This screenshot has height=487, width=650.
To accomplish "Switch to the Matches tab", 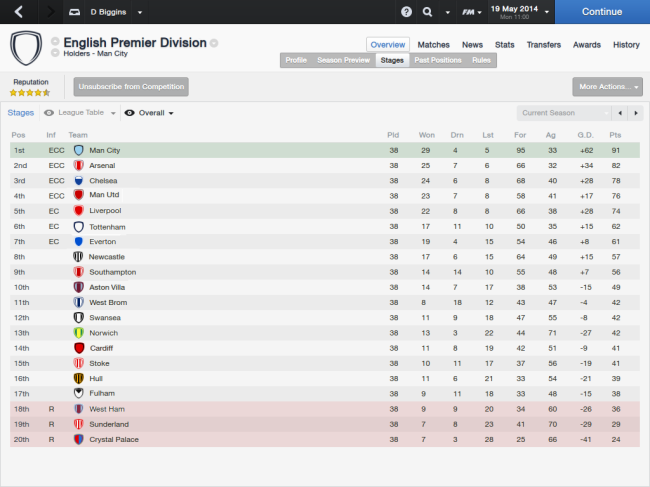I will [x=433, y=45].
